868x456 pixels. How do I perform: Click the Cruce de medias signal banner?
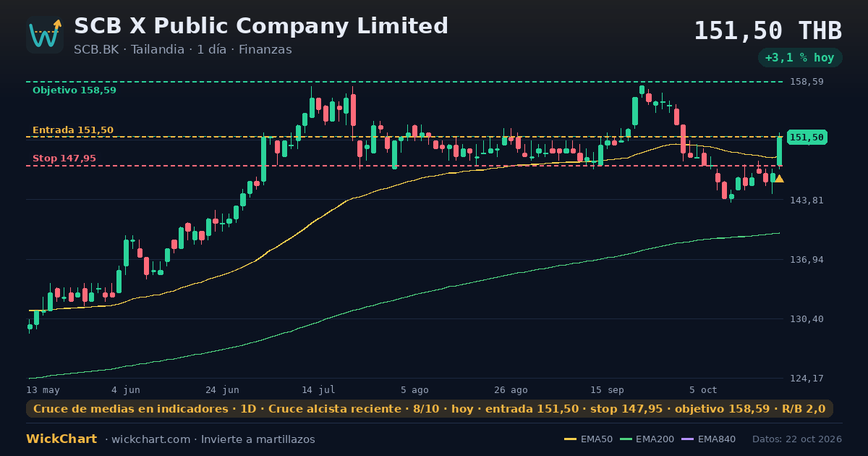(430, 409)
